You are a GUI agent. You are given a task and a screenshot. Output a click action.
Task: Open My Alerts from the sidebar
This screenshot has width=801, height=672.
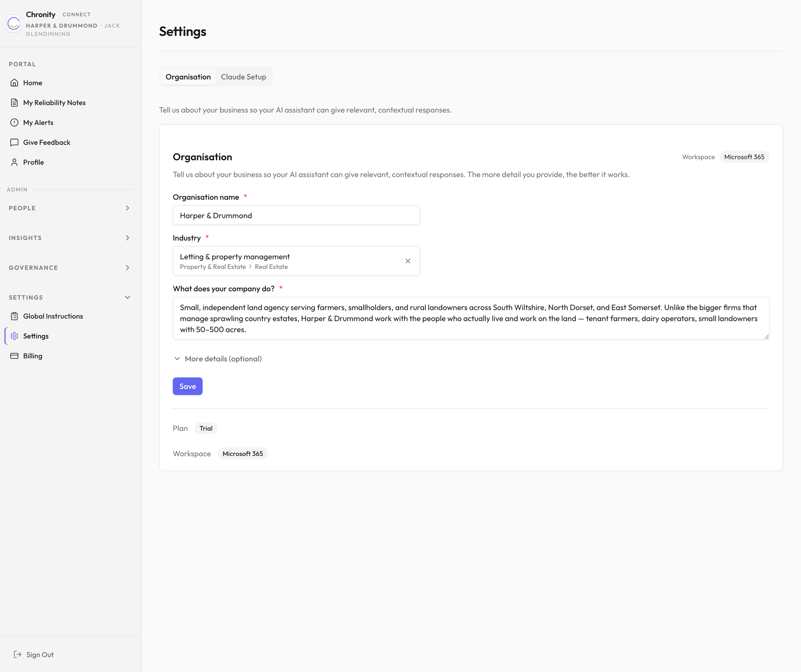pos(38,122)
